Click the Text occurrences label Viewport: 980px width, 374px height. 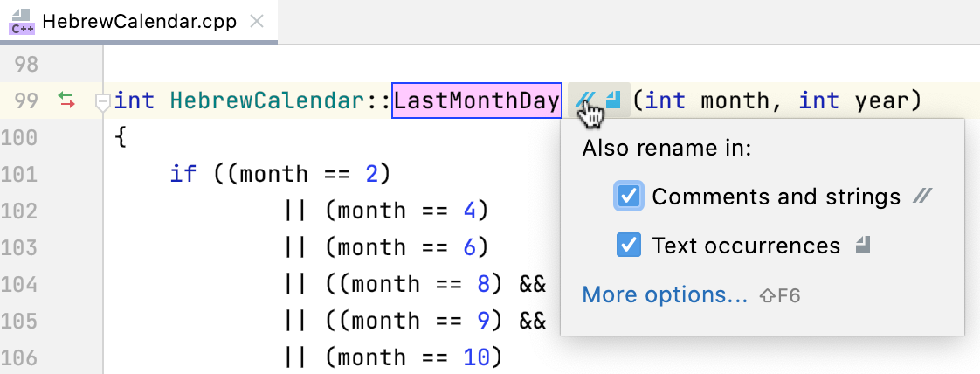point(746,246)
